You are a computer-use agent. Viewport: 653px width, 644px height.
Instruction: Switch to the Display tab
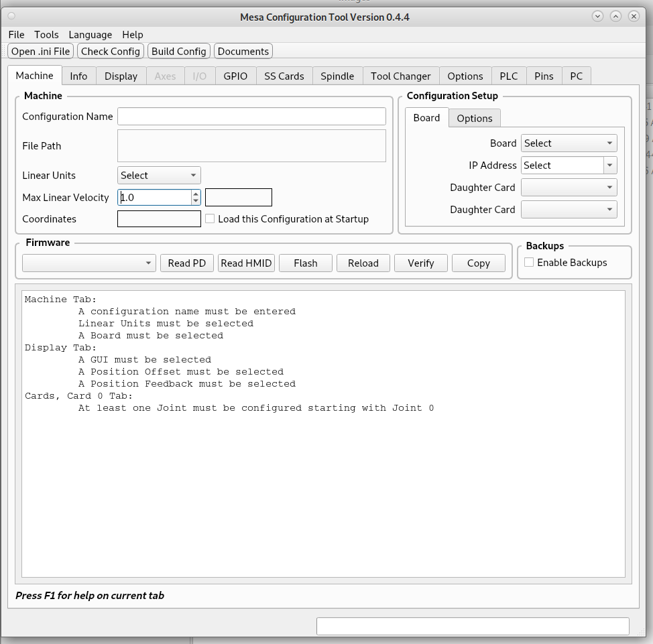coord(121,76)
